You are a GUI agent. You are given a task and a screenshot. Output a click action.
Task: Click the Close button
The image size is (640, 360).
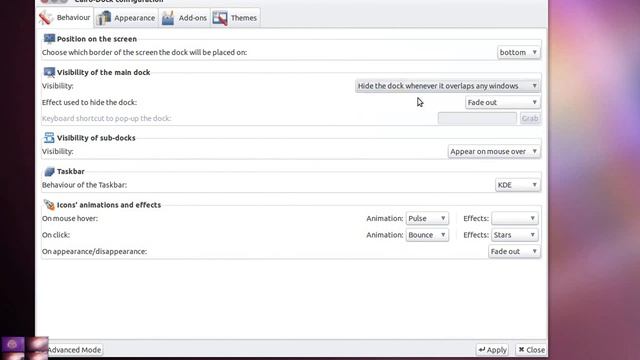[531, 350]
